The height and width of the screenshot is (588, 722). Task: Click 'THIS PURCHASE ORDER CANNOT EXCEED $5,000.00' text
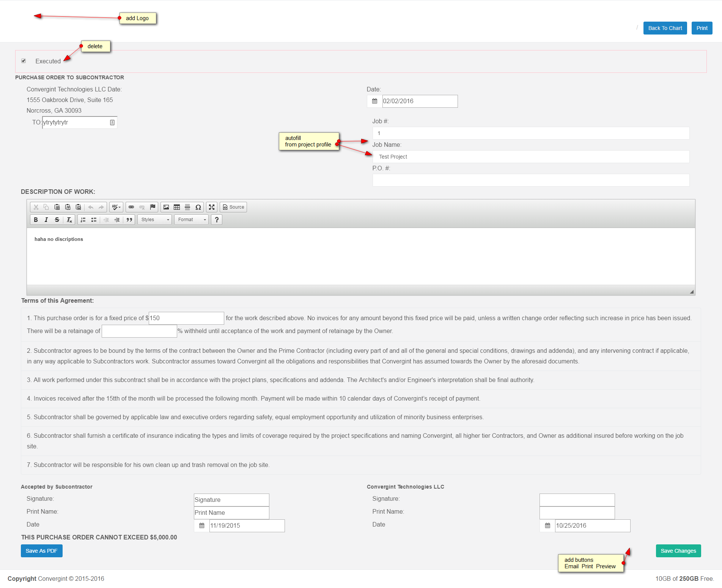[99, 537]
